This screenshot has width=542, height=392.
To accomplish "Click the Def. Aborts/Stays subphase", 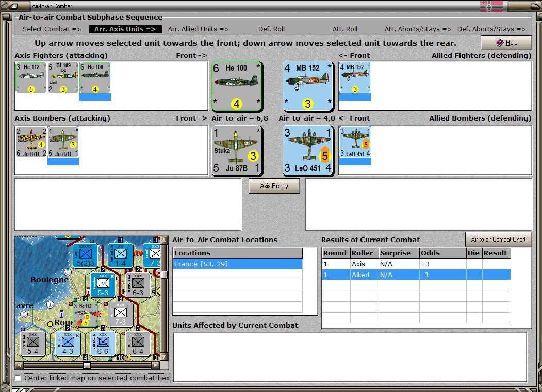I will 491,29.
